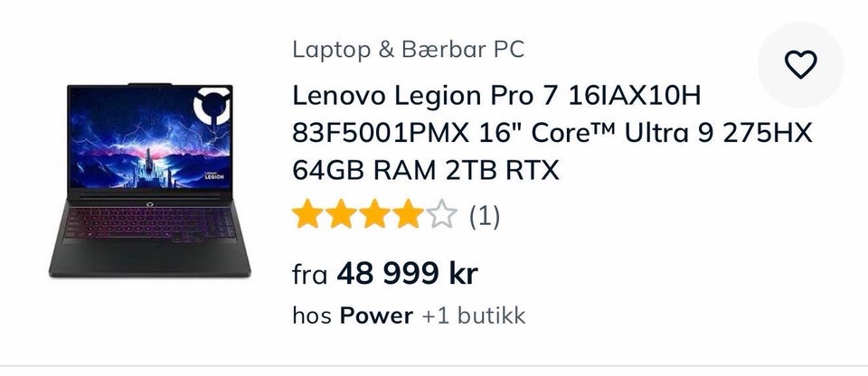Click the castle wallpaper on the laptop screen

click(146, 169)
